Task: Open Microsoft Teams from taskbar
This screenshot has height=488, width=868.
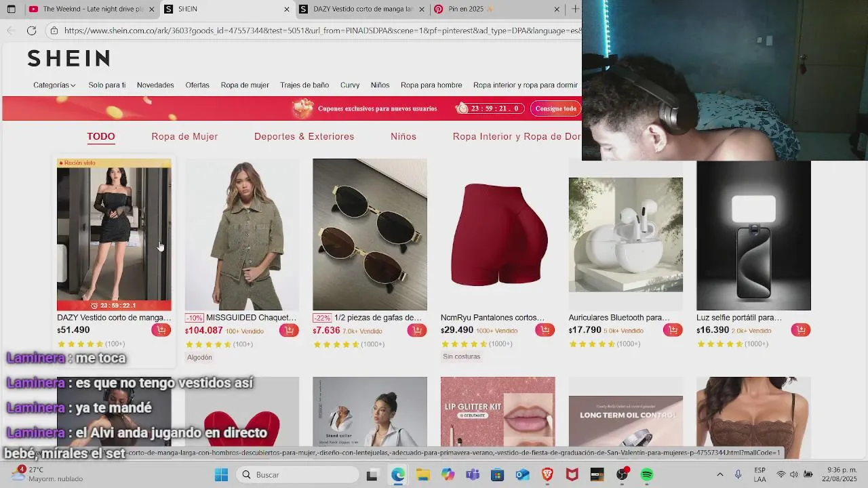Action: pyautogui.click(x=473, y=474)
